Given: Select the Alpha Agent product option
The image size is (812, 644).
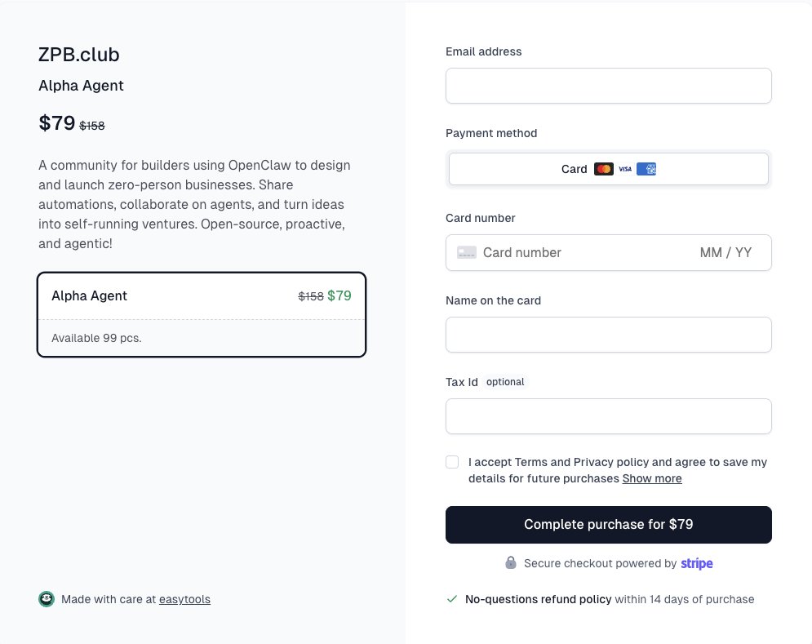Looking at the screenshot, I should click(x=202, y=314).
